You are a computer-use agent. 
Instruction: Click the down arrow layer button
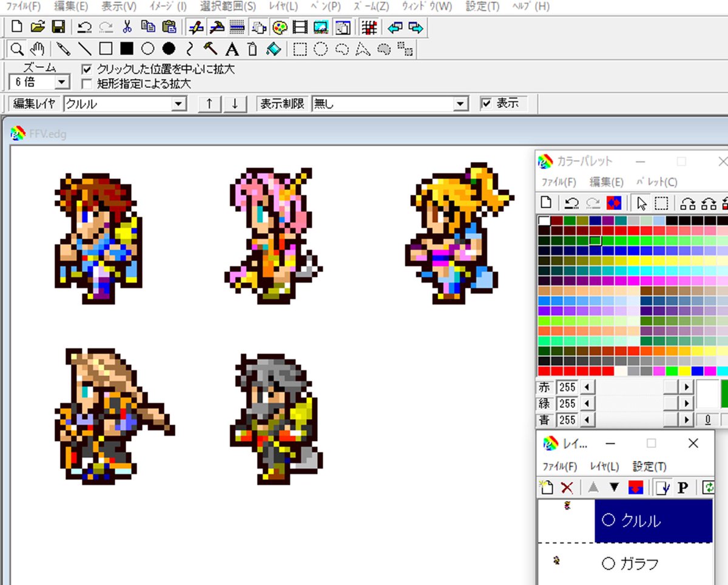click(235, 104)
